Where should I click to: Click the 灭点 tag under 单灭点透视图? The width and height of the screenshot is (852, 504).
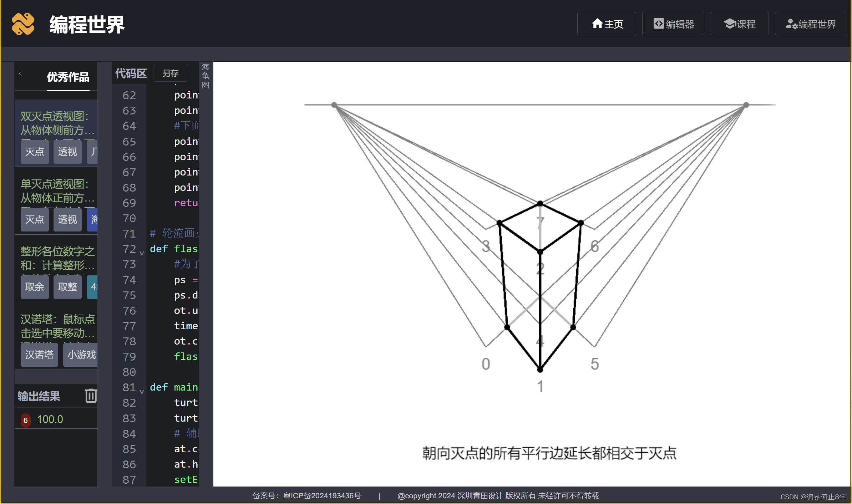click(x=35, y=220)
